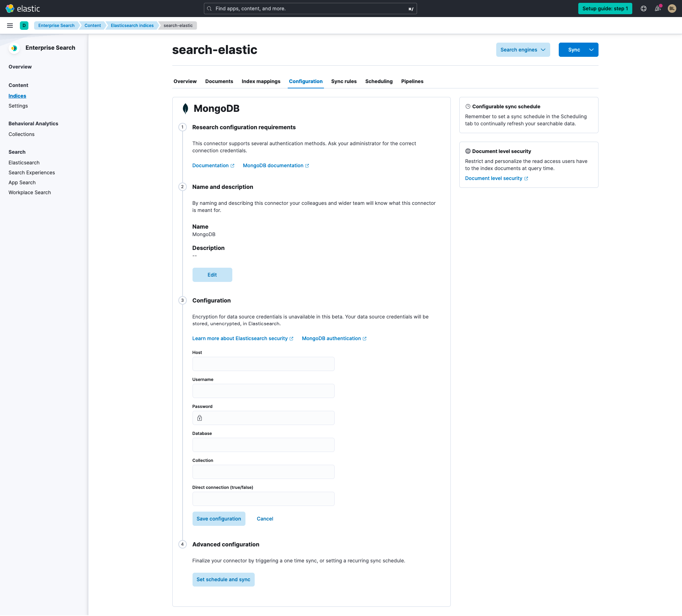Open the Sync rules tab
Screen dimensions: 682x616
tap(344, 81)
